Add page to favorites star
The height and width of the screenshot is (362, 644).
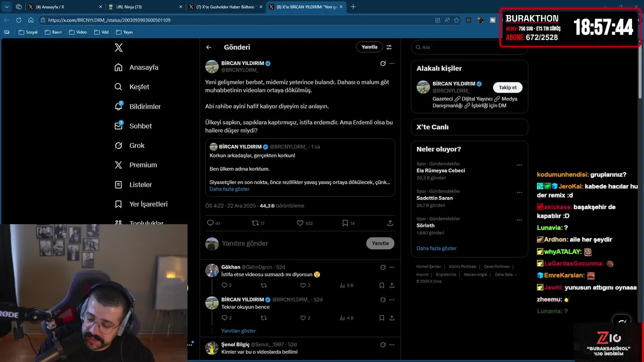(x=456, y=20)
